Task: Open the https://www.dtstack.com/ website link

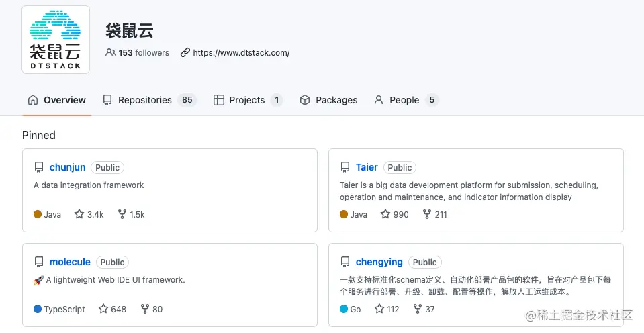Action: coord(241,52)
